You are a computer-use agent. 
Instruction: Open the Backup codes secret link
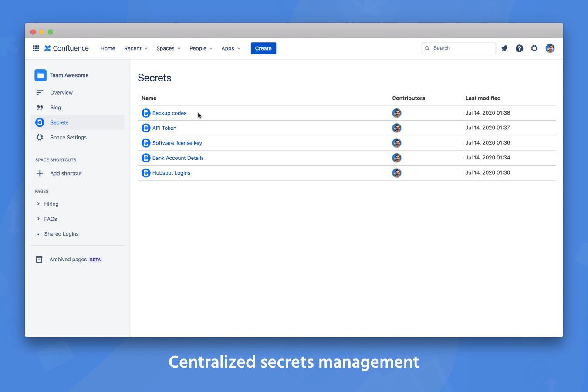coord(169,113)
